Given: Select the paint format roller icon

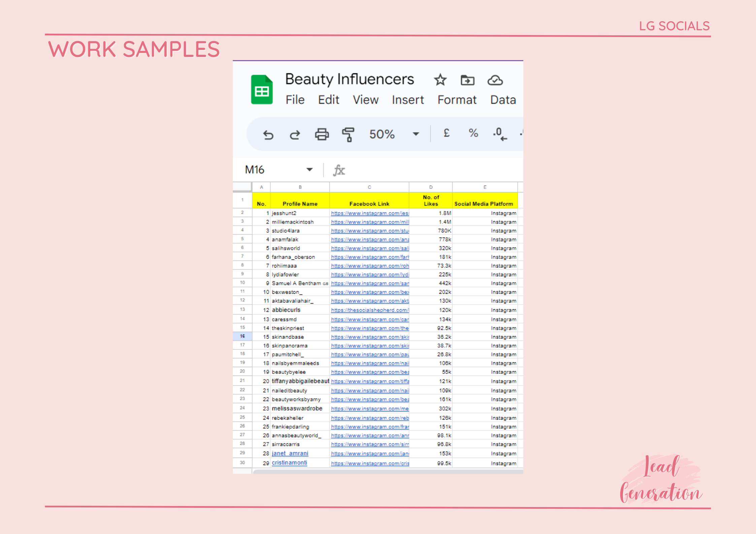Looking at the screenshot, I should click(x=348, y=134).
